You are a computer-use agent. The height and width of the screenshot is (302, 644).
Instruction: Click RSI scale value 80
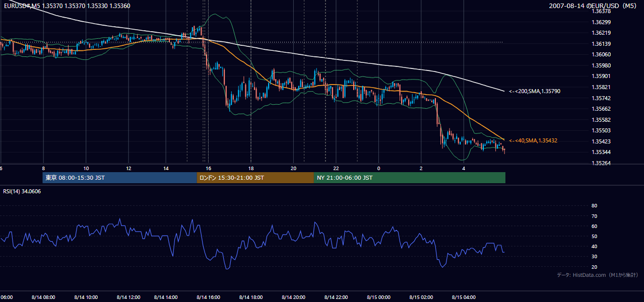click(594, 206)
